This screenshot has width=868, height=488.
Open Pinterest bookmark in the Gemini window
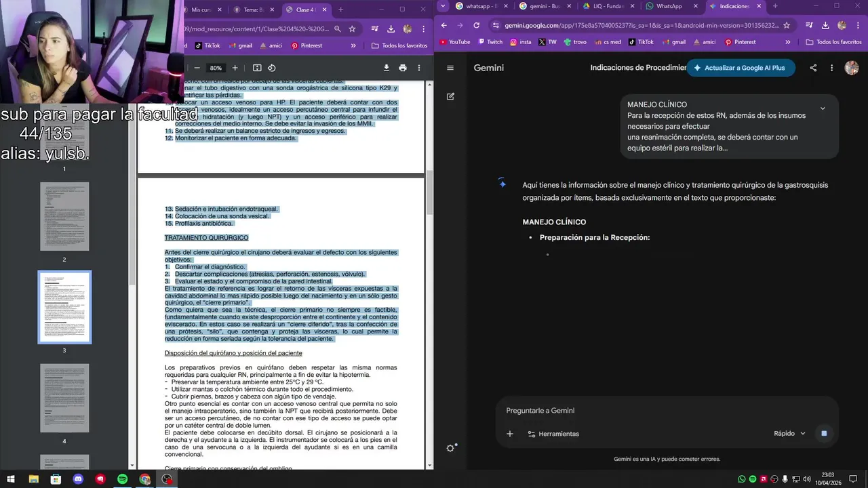(740, 42)
